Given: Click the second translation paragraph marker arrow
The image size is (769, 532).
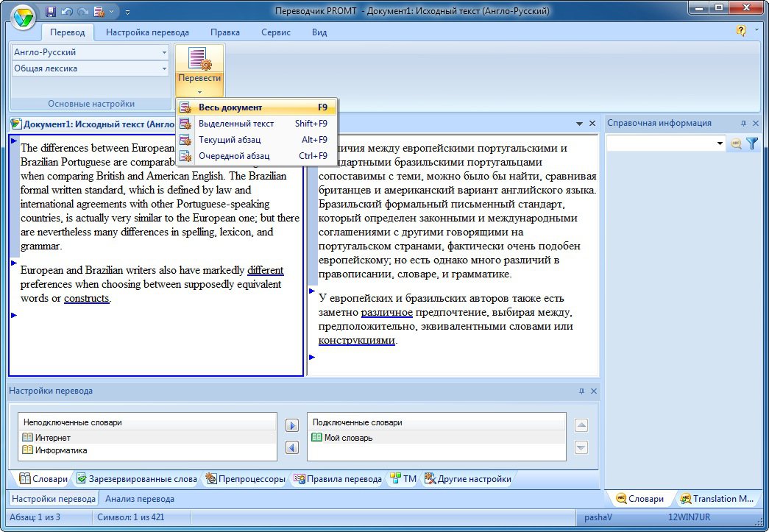Looking at the screenshot, I should [x=311, y=291].
